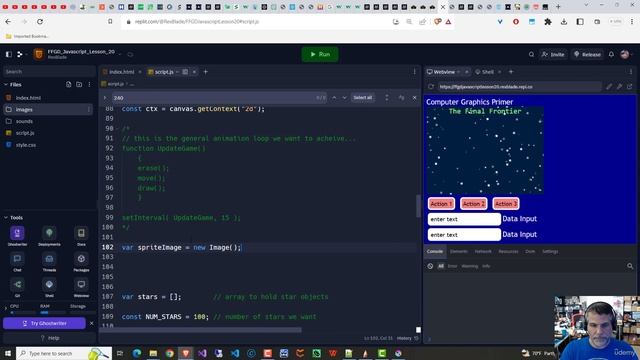Open the Docs tool

click(x=81, y=236)
